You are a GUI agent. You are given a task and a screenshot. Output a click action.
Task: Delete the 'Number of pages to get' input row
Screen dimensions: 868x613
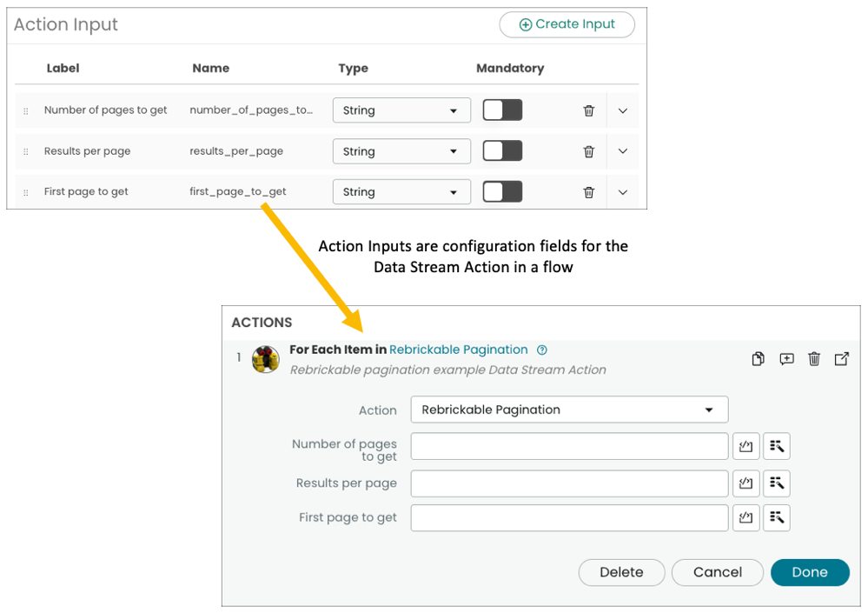click(588, 110)
